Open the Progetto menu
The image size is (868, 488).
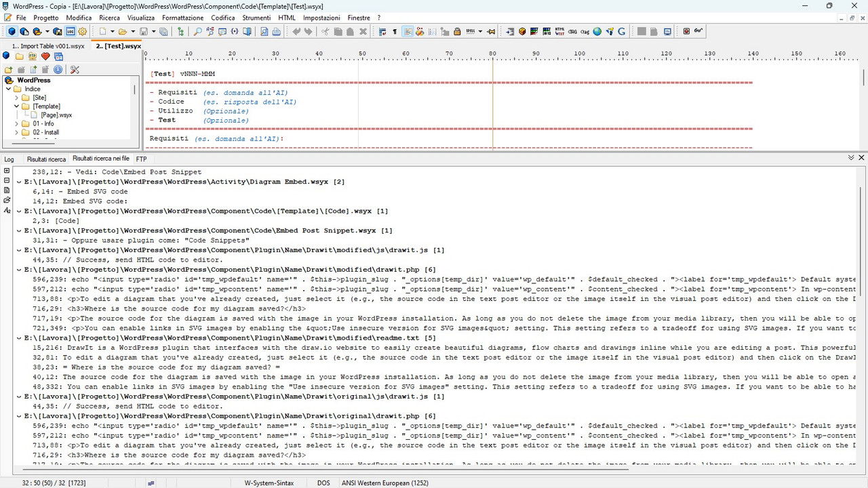click(x=46, y=18)
